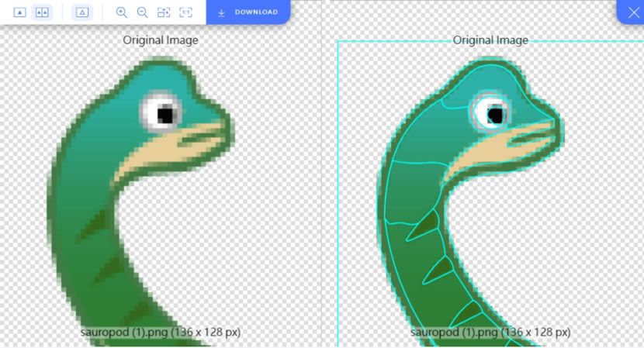Switch to side-by-side comparison view
The height and width of the screenshot is (348, 644).
(x=43, y=12)
